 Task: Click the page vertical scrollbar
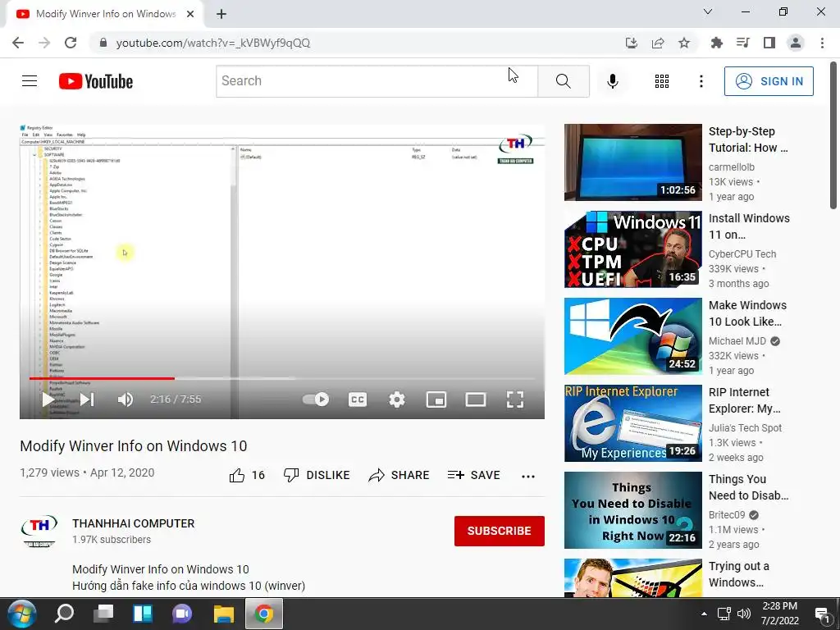click(x=833, y=137)
